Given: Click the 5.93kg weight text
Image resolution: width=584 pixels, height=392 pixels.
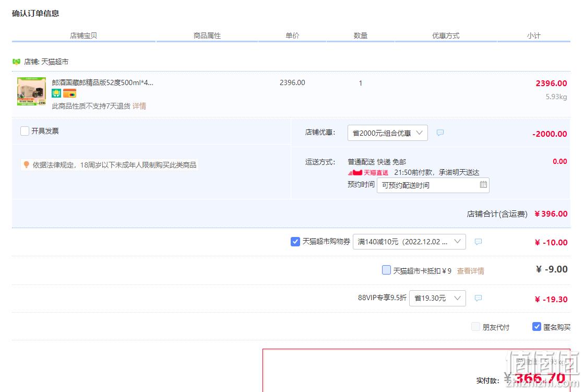Looking at the screenshot, I should [x=556, y=97].
